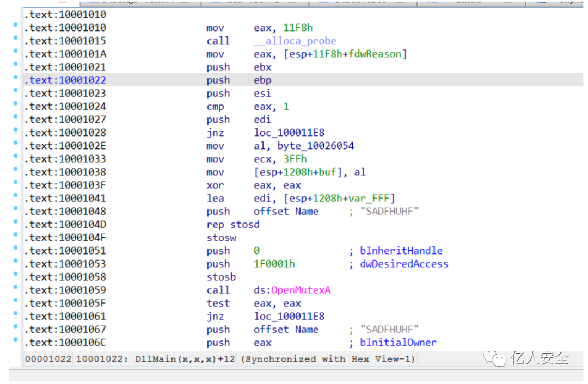The width and height of the screenshot is (588, 384).
Task: Click the buf variable in [esp+1208h+buf]
Action: 327,172
